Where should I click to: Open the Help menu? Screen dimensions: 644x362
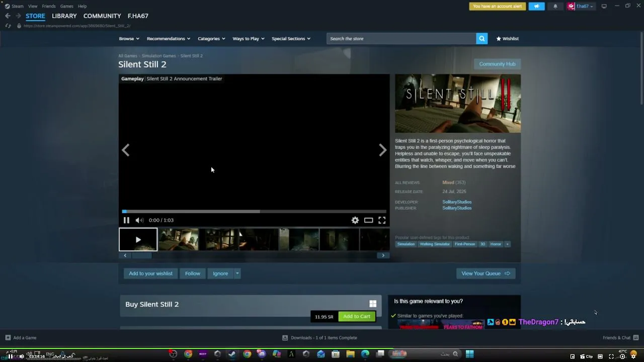[83, 6]
